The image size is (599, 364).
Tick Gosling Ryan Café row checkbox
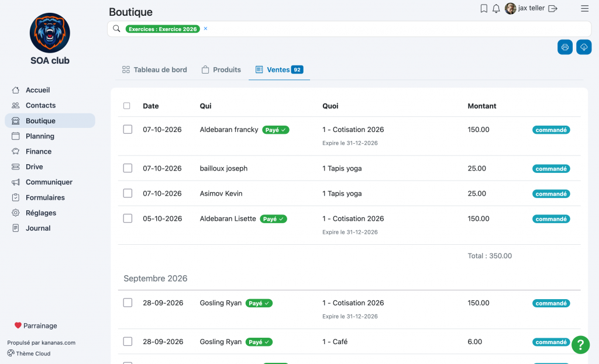pos(128,341)
